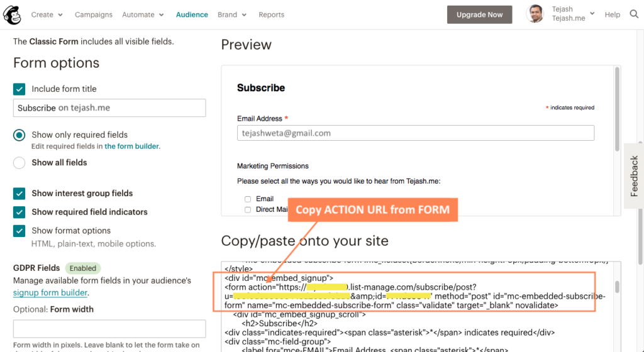Viewport: 644px width, 352px height.
Task: Select Show only required fields option
Action: (19, 135)
